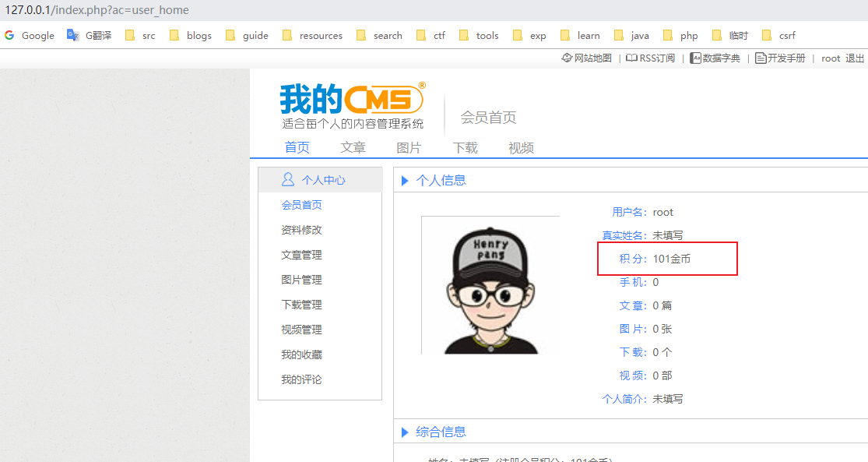Switch to the 文章 navigation tab

tap(353, 148)
